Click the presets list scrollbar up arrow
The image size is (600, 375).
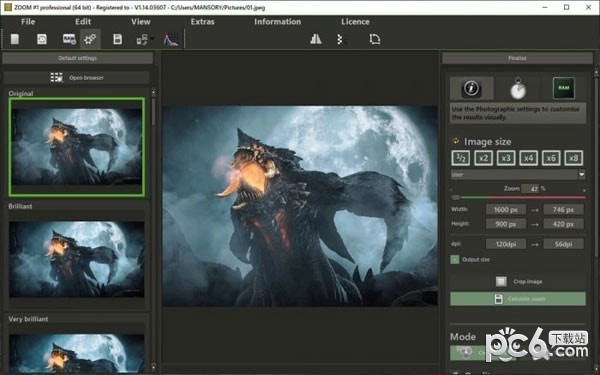[153, 93]
